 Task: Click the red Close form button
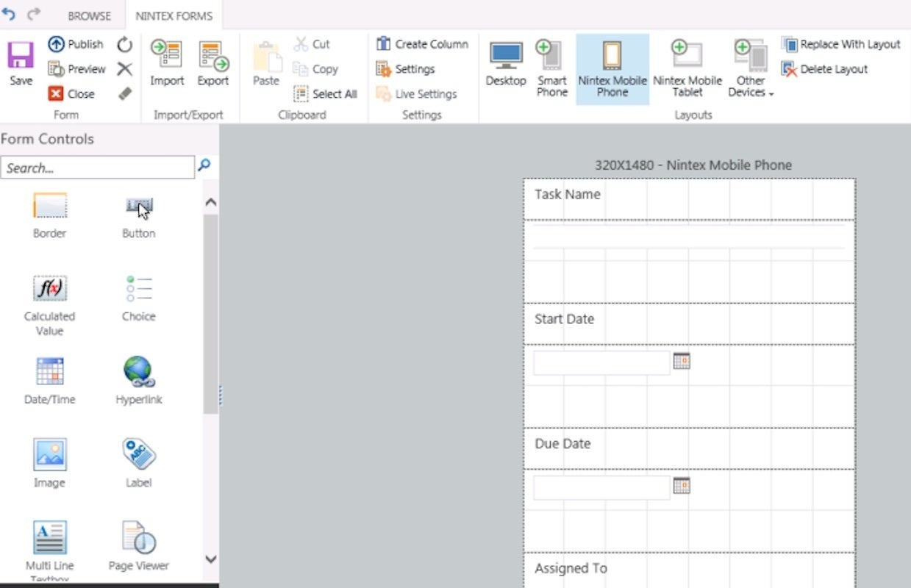click(71, 94)
